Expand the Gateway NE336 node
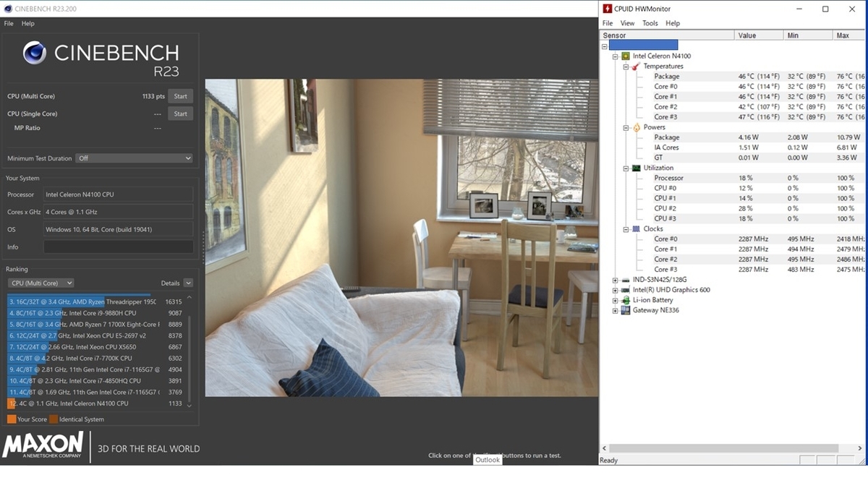 click(x=616, y=310)
